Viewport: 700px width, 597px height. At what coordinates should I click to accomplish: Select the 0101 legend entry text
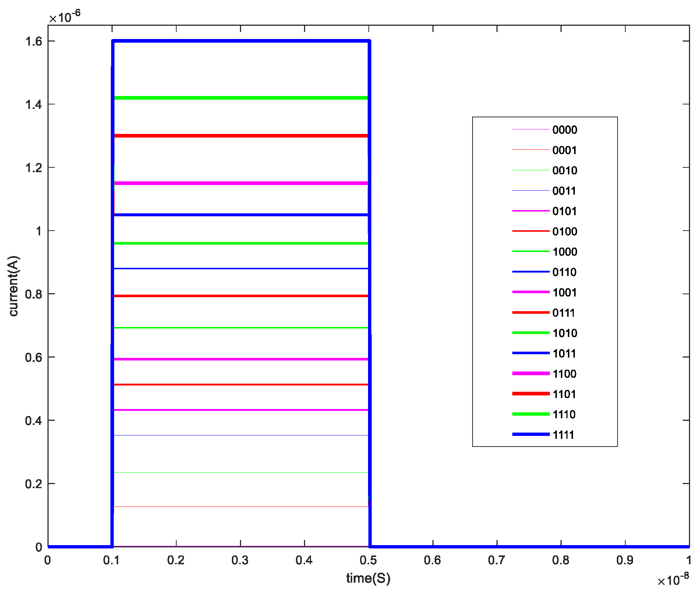pos(564,212)
